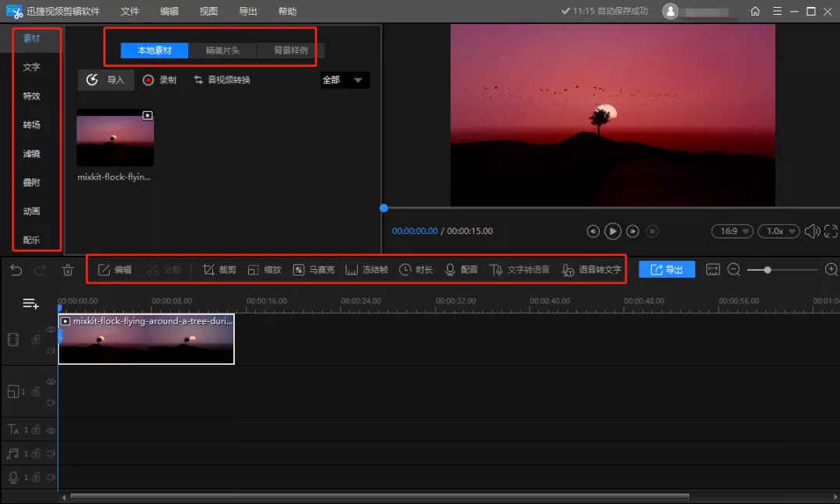Select the 马赛克 mosaic tool

[299, 270]
